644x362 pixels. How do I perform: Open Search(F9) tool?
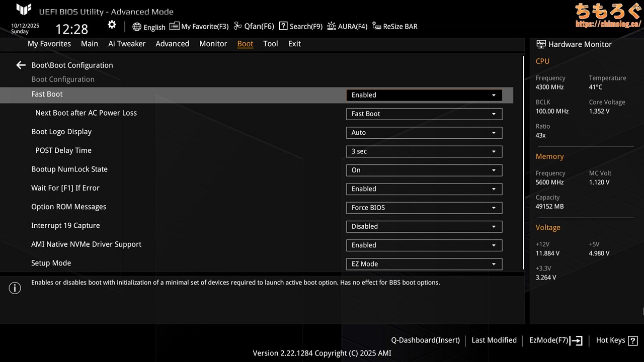coord(300,27)
